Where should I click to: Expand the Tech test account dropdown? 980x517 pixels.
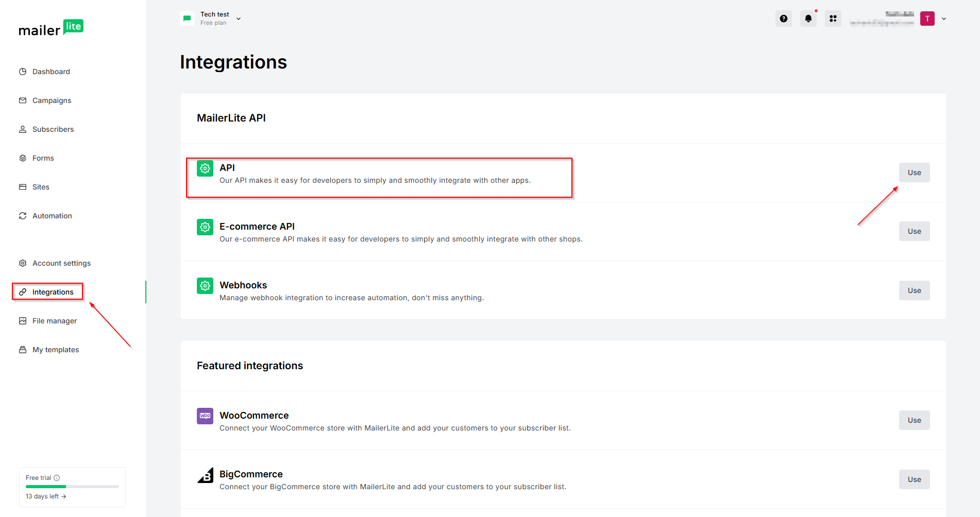pos(239,19)
